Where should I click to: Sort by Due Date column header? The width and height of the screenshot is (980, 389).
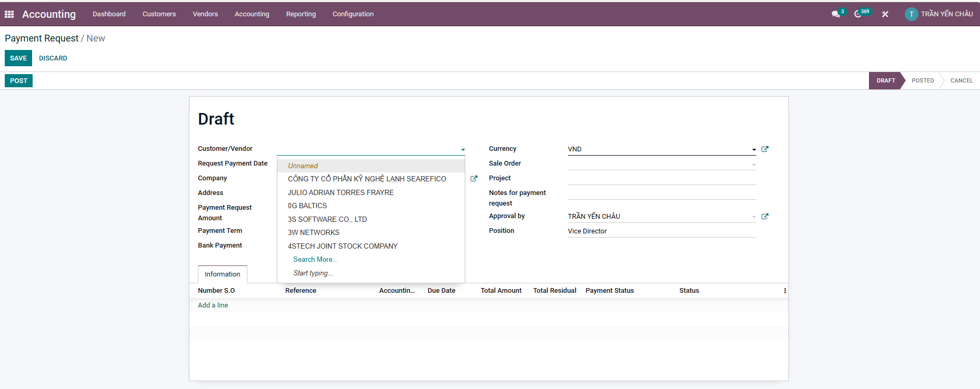click(x=441, y=291)
